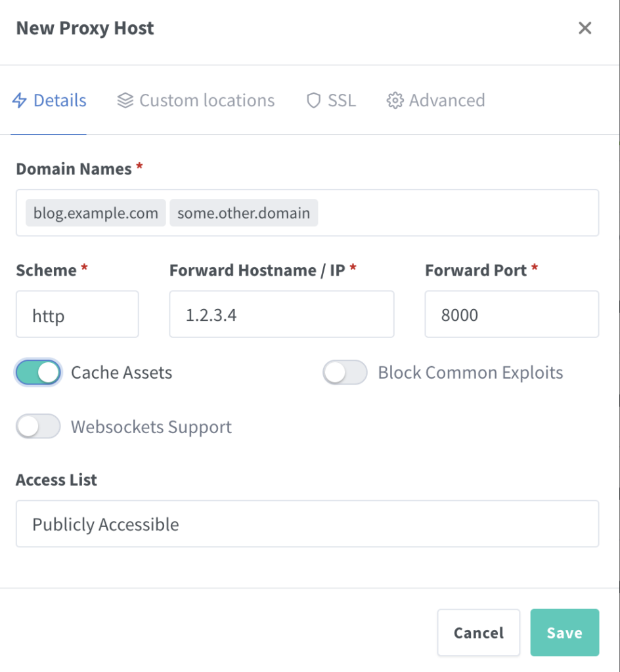Image resolution: width=620 pixels, height=672 pixels.
Task: Click the lightning bolt Details icon
Action: 20,101
